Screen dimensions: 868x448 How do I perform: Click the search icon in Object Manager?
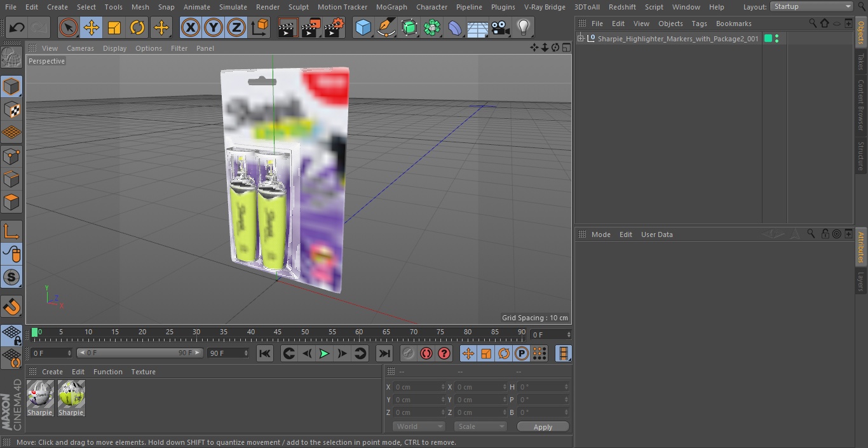click(813, 23)
